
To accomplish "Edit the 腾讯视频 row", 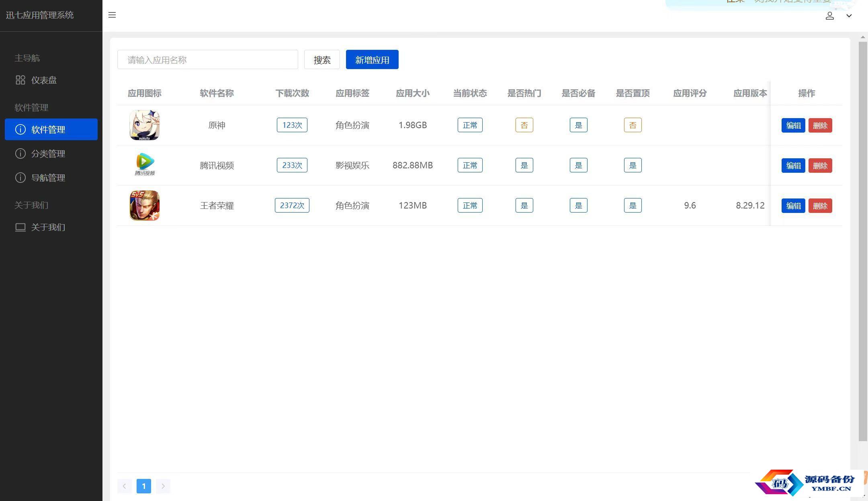I will (x=793, y=166).
